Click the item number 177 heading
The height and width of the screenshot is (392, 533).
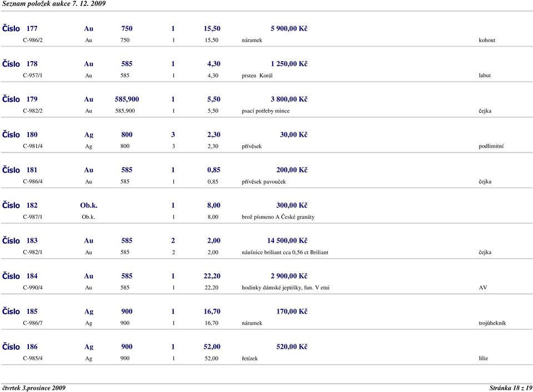[x=20, y=28]
